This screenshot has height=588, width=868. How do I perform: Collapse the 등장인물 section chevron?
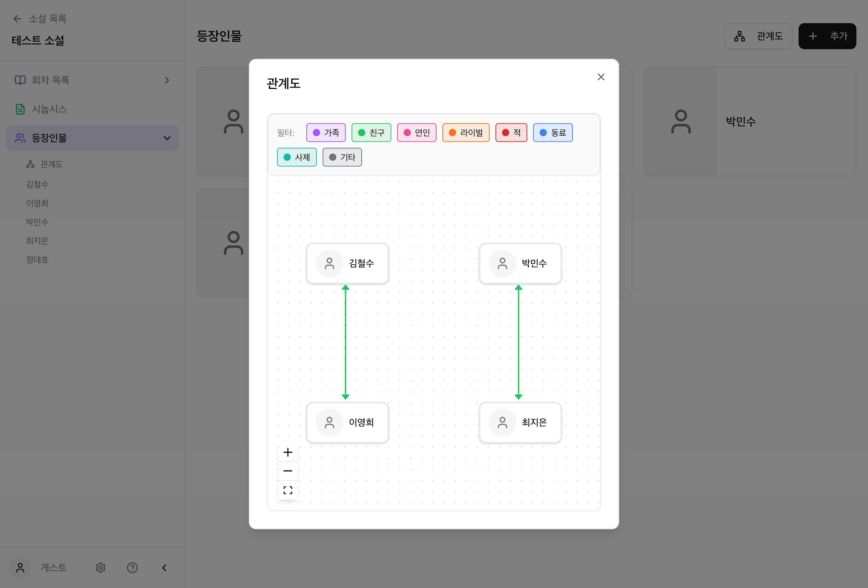[x=167, y=138]
